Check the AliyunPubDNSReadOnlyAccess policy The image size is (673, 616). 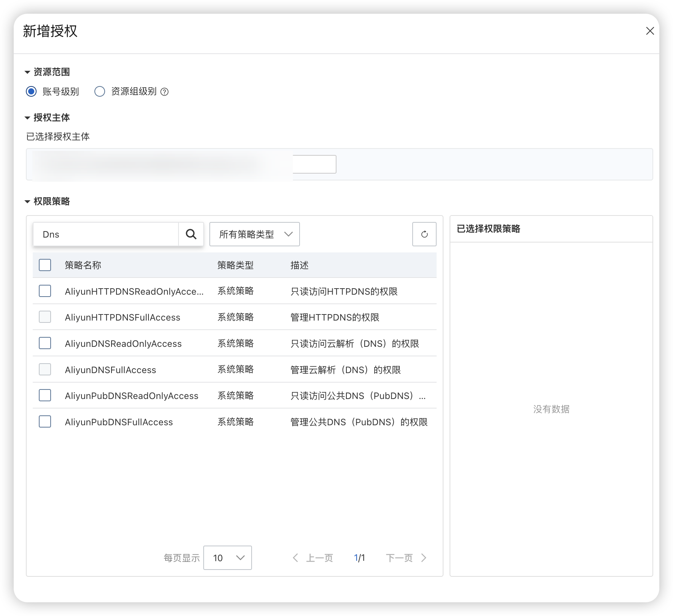click(45, 395)
